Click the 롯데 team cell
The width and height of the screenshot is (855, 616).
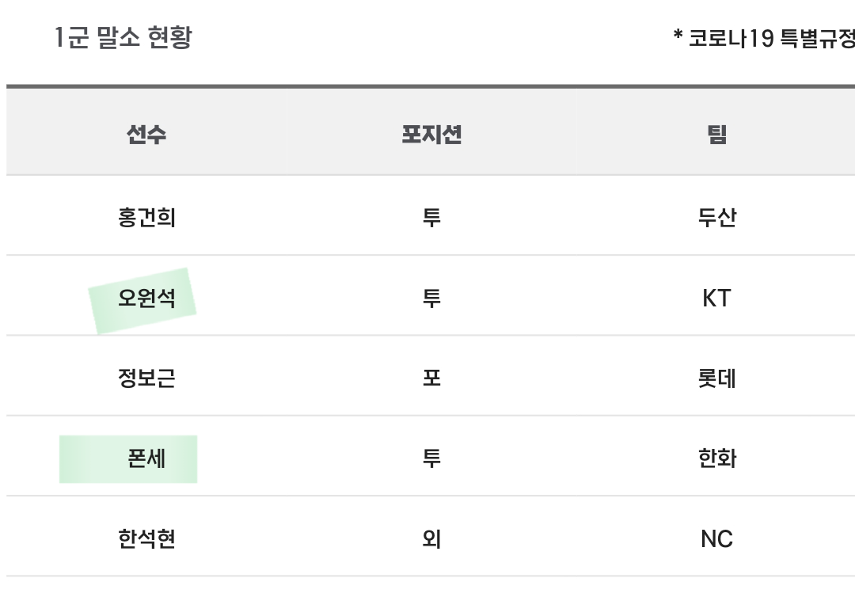coord(717,378)
